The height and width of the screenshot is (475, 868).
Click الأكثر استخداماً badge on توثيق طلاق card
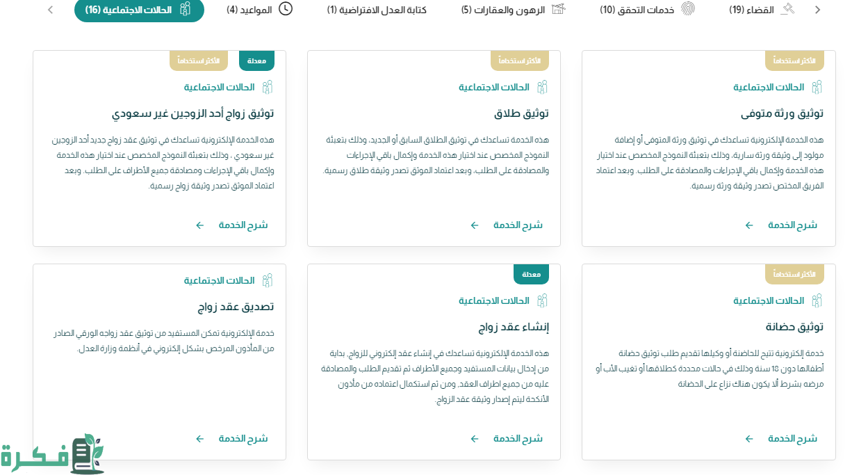(519, 61)
